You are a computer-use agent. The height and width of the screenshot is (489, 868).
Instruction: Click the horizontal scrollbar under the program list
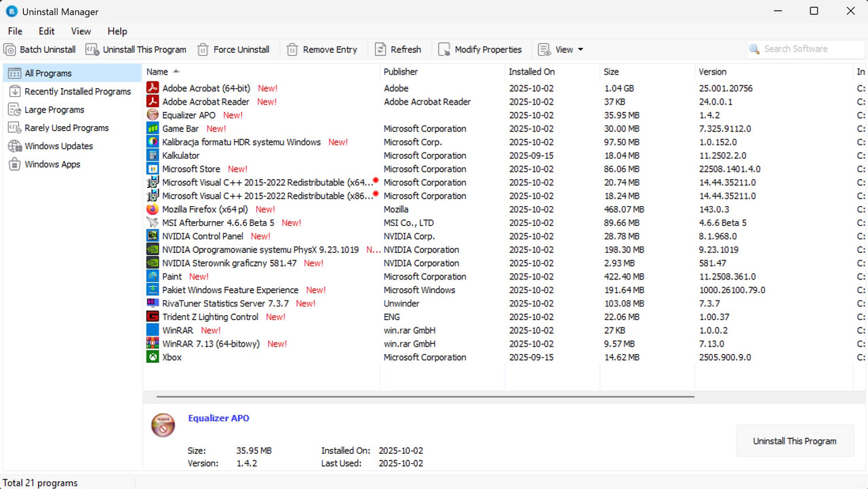[425, 397]
